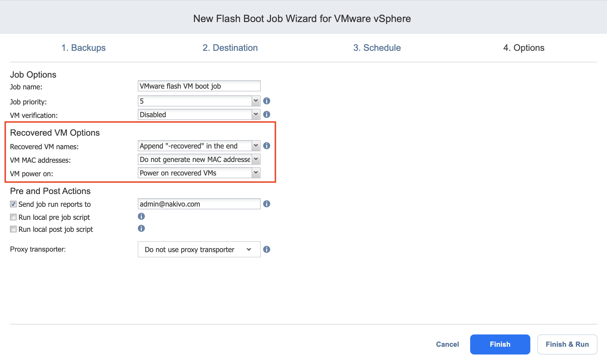Expand the Proxy transporter dropdown
607x364 pixels.
(199, 249)
